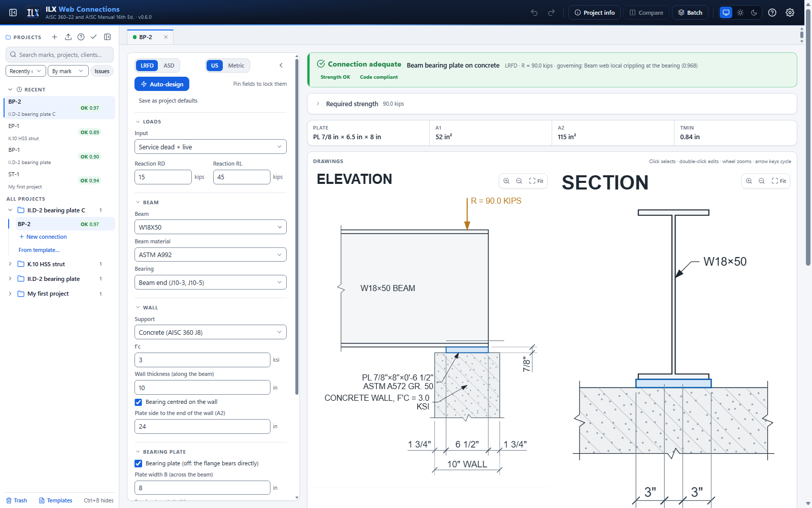Open Project info
This screenshot has width=812, height=508.
[x=594, y=13]
